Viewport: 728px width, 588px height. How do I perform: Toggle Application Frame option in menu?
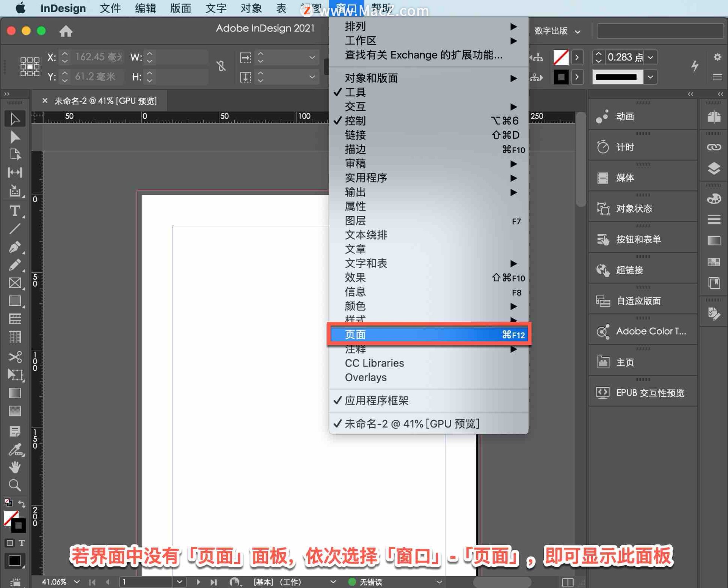[376, 401]
